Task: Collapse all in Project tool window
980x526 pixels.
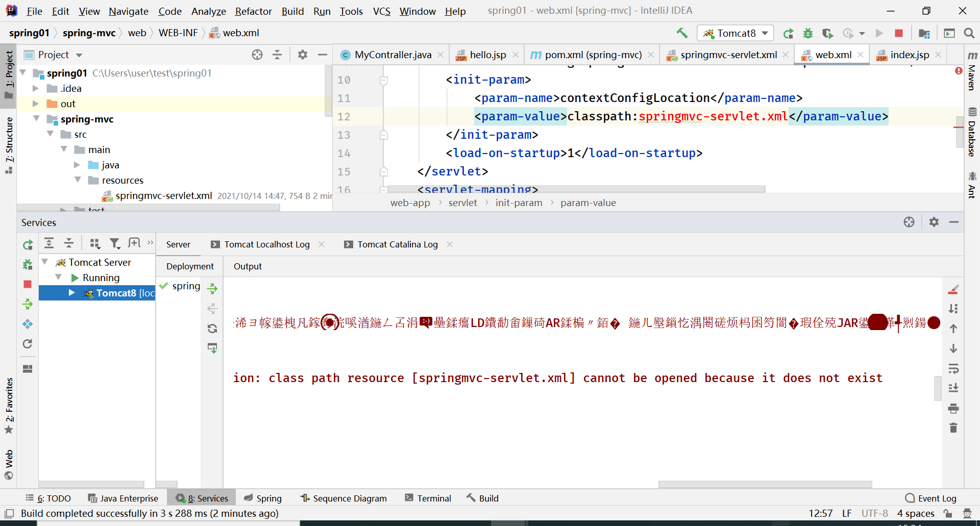Action: pyautogui.click(x=277, y=55)
